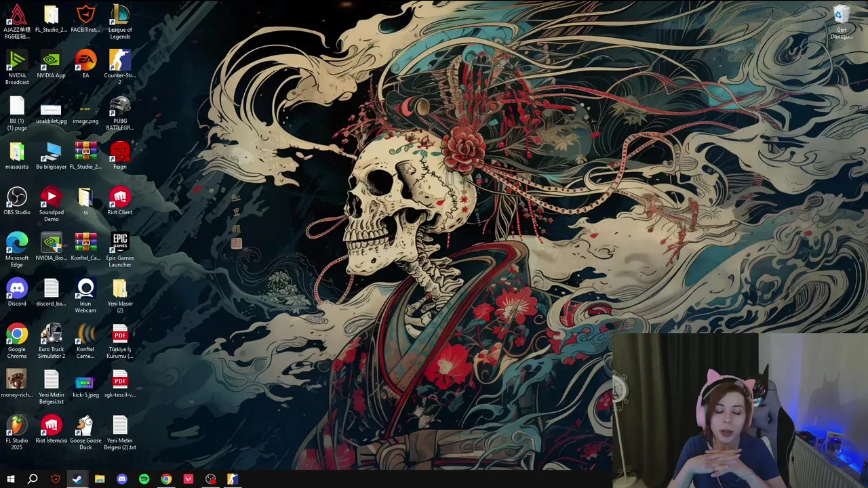
Task: Open the NVIDIA Broadcast desktop shortcut
Action: pyautogui.click(x=17, y=67)
